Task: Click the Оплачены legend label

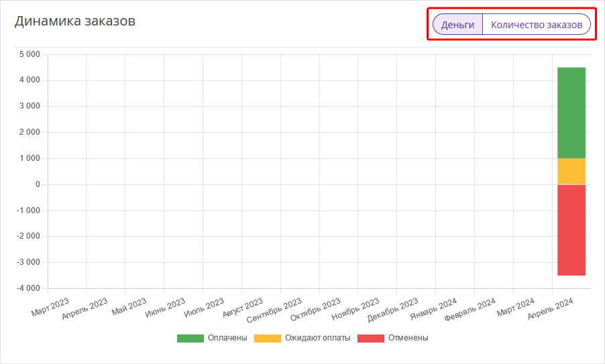Action: point(227,338)
